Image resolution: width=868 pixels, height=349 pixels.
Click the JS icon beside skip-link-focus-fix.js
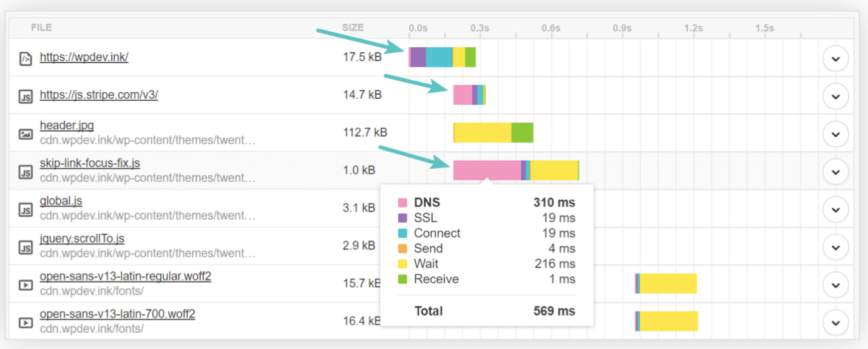coord(25,172)
